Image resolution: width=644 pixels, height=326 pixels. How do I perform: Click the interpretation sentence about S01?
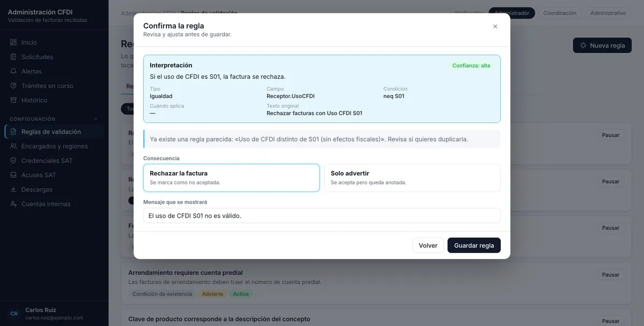point(218,77)
